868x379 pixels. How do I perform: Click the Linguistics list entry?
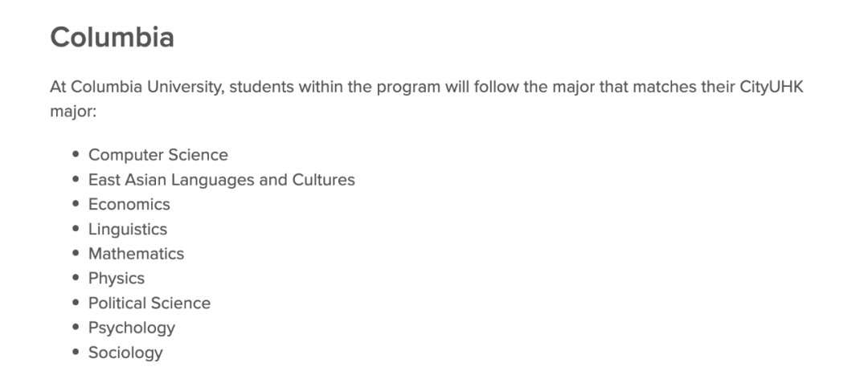(x=127, y=229)
